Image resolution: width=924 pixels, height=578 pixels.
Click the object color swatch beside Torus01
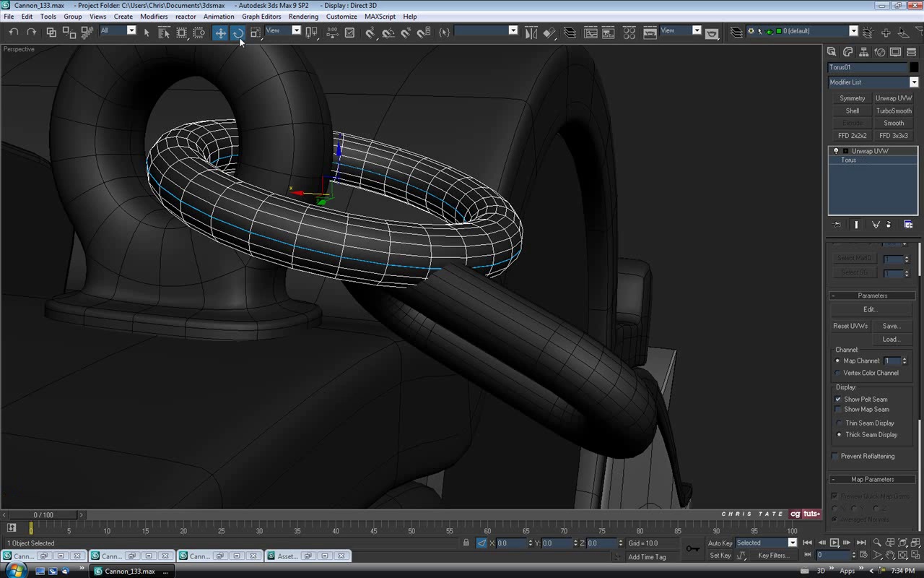pos(914,68)
